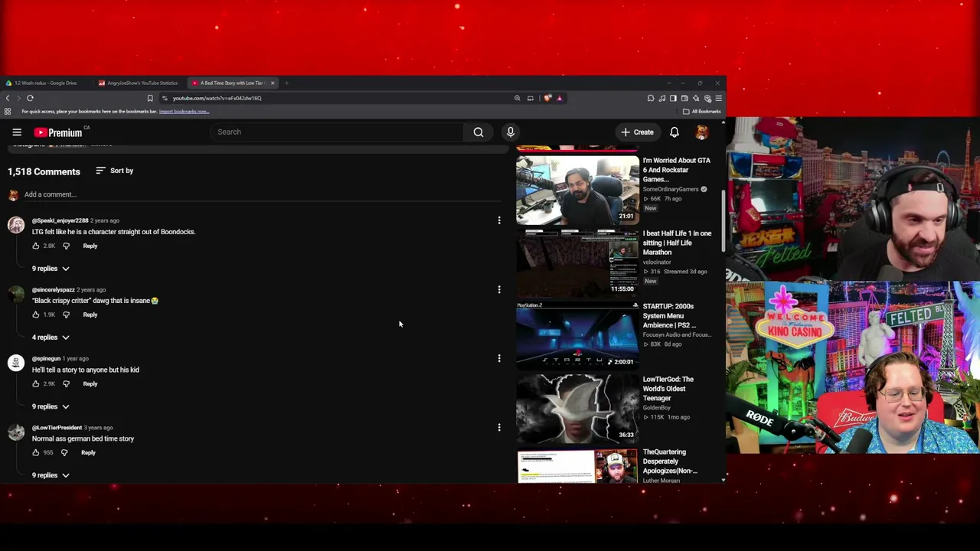The image size is (980, 551).
Task: Open options menu for the sincerelyspazz comment
Action: (x=499, y=289)
